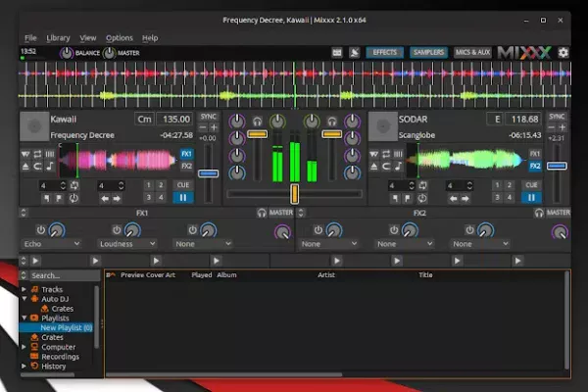Click SODAR deck reloop power icon

421,198
